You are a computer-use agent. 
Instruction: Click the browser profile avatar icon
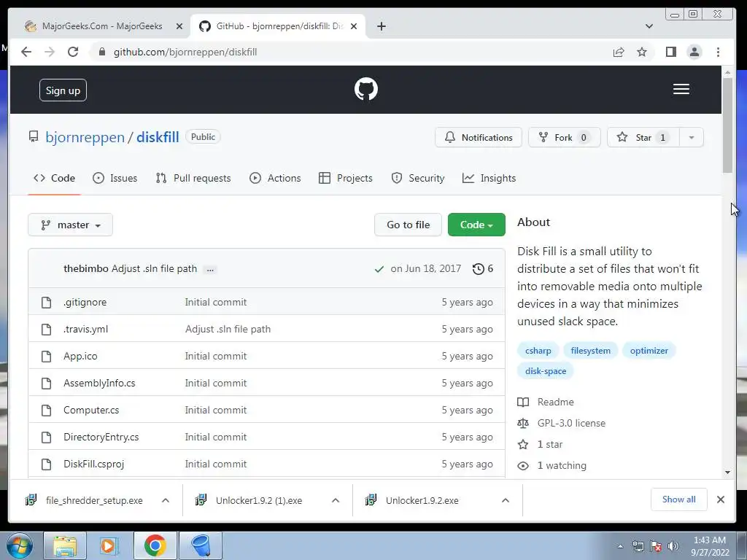694,52
